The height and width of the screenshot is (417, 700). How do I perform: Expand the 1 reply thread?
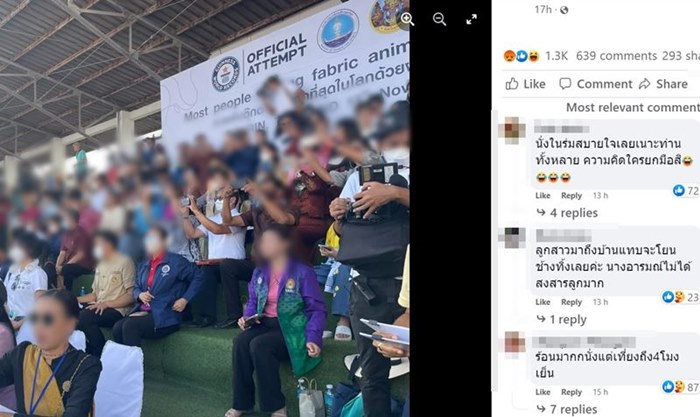pos(562,320)
